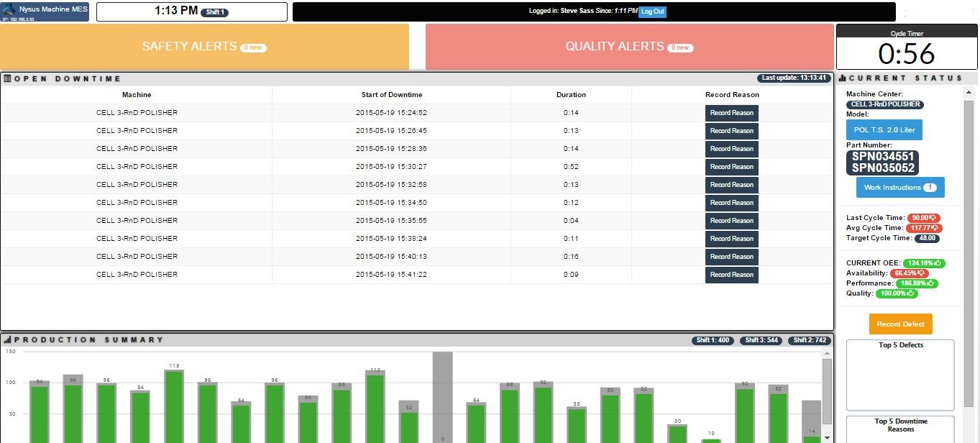Click the Availability 66.45% thumbs-down badge

909,273
